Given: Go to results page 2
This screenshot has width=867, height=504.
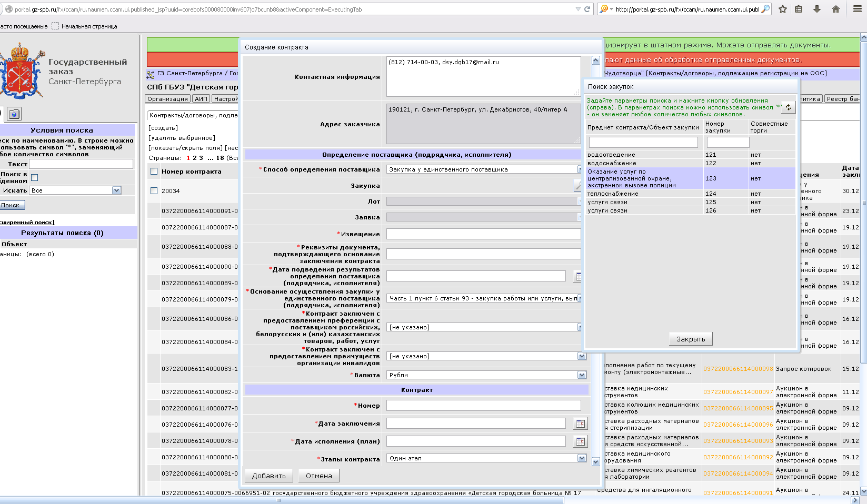Looking at the screenshot, I should click(x=195, y=158).
